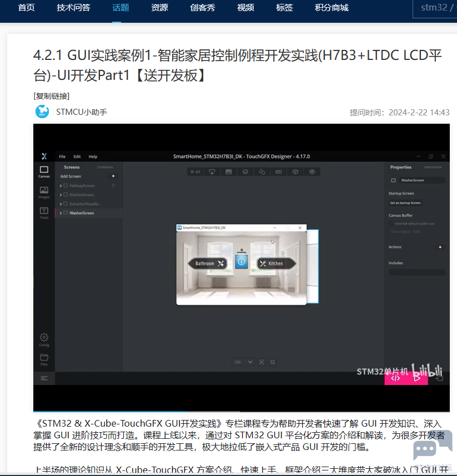Open 创客秀 in the navigation bar
Image resolution: width=457 pixels, height=476 pixels.
tap(202, 8)
